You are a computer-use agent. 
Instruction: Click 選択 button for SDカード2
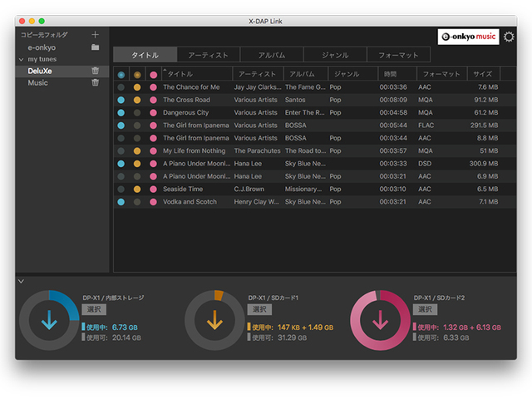425,309
